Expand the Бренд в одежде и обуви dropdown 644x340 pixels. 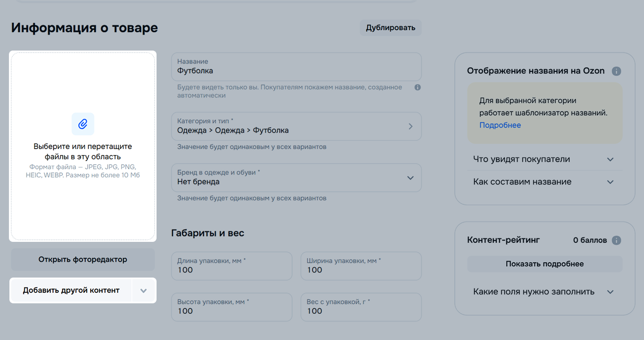pyautogui.click(x=410, y=178)
